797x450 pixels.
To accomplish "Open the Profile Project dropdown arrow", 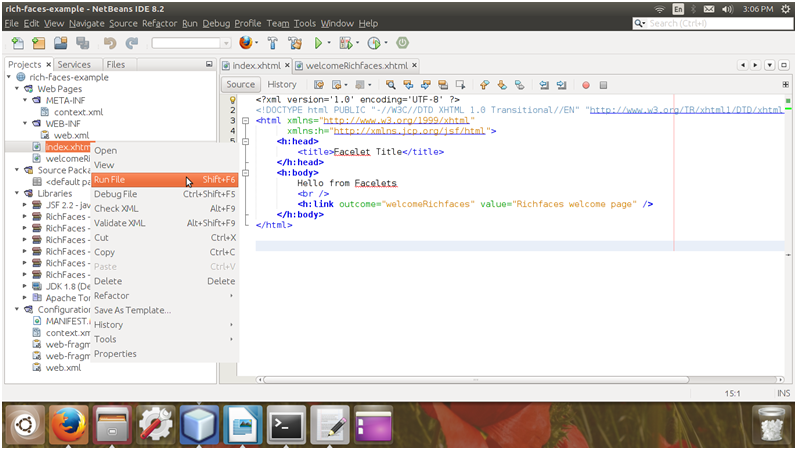I will [385, 43].
